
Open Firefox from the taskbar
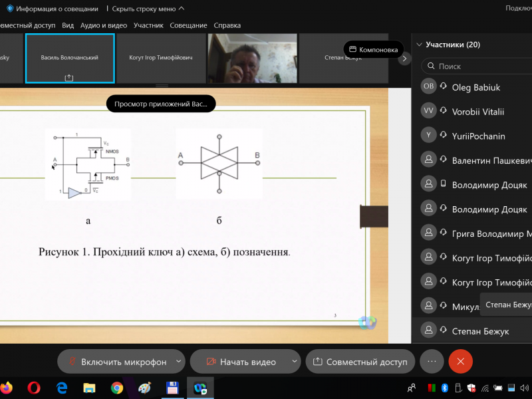7,387
